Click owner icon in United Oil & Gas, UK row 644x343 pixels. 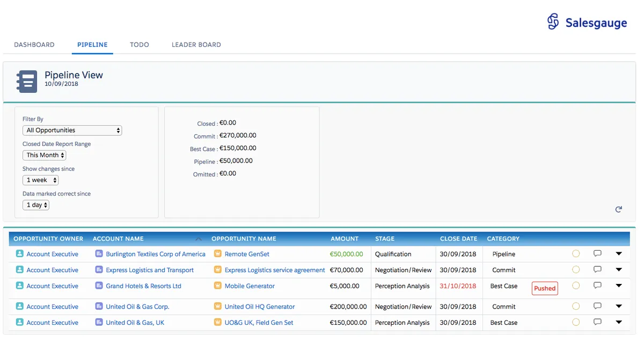point(20,323)
